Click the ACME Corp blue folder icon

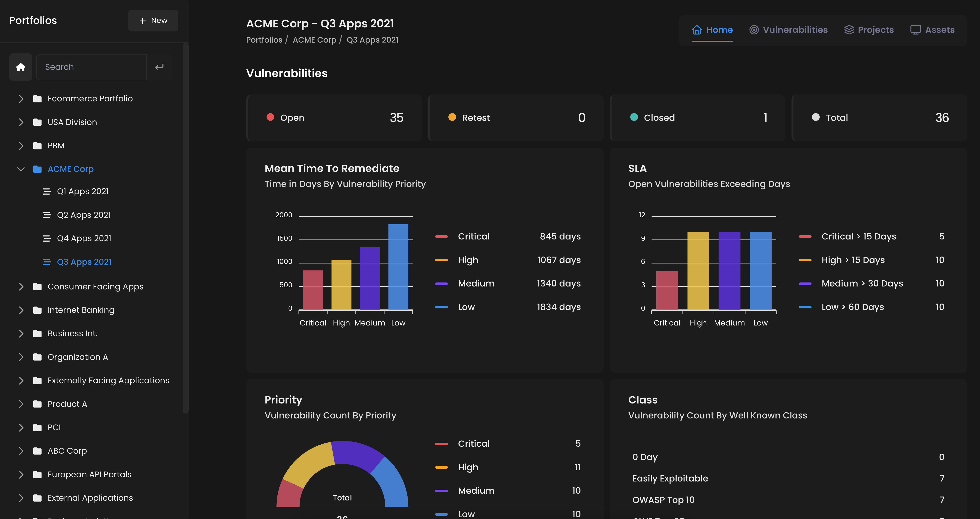pyautogui.click(x=37, y=169)
